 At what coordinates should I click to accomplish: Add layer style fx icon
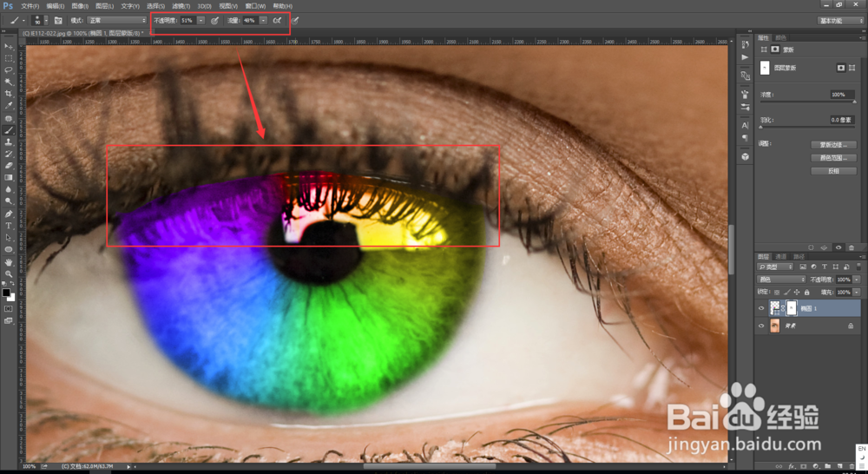[791, 466]
